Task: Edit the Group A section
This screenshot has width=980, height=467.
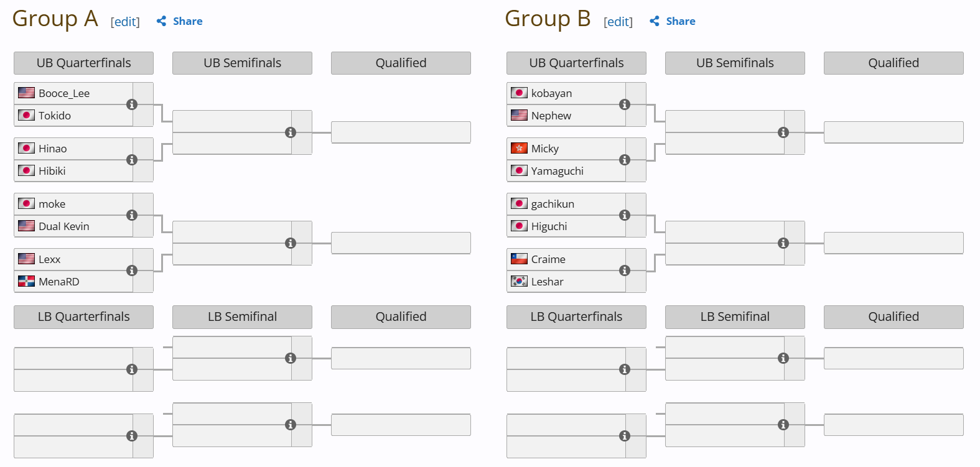Action: (x=125, y=22)
